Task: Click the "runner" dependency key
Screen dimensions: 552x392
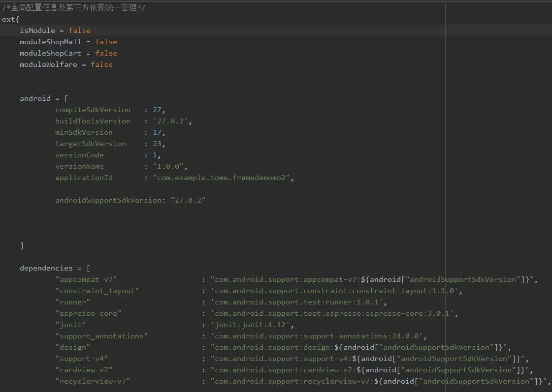Action: click(73, 302)
